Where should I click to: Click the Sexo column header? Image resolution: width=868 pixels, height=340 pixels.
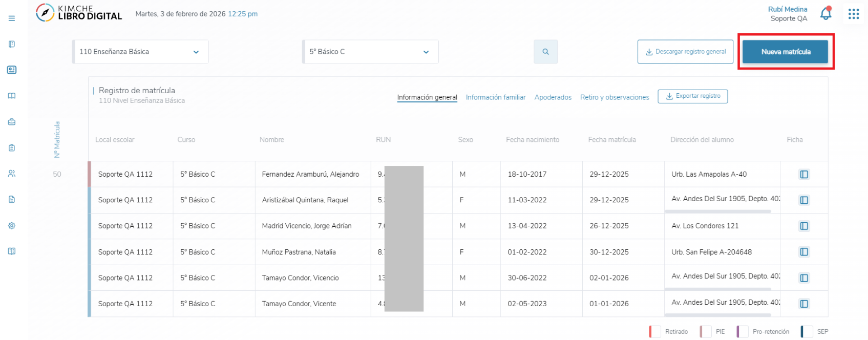coord(465,140)
